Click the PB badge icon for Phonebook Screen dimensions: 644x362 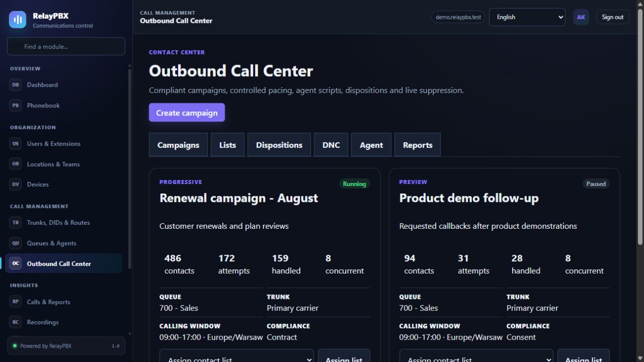point(16,106)
